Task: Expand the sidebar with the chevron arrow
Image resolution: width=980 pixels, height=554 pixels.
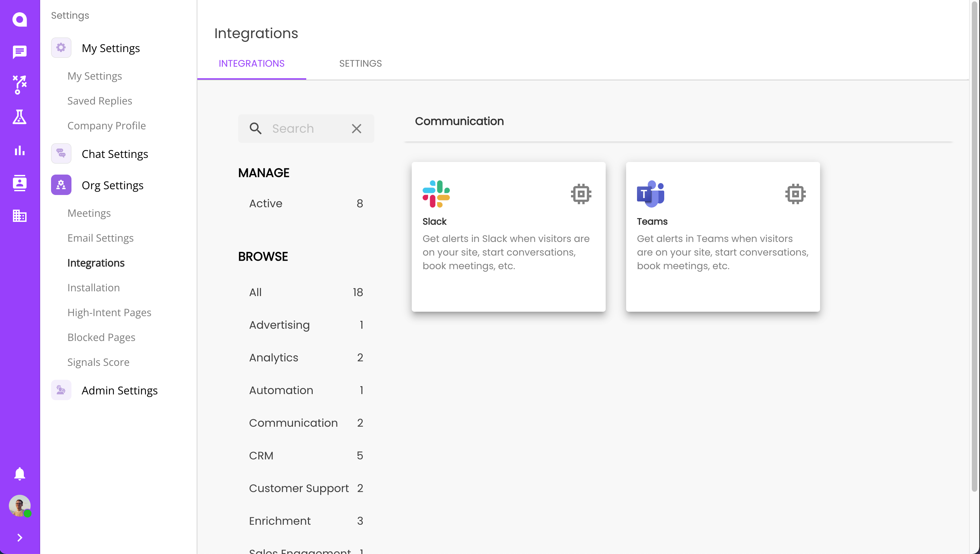Action: [x=20, y=538]
